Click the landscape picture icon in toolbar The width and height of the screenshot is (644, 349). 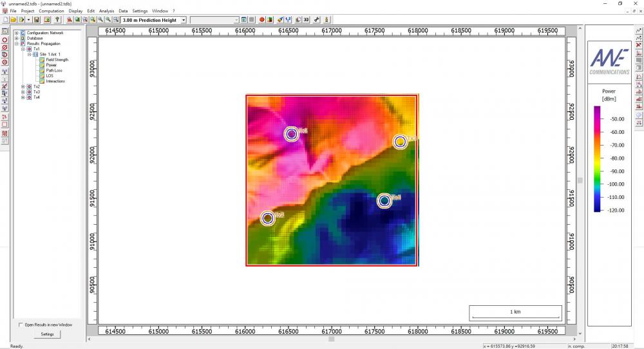[x=47, y=20]
